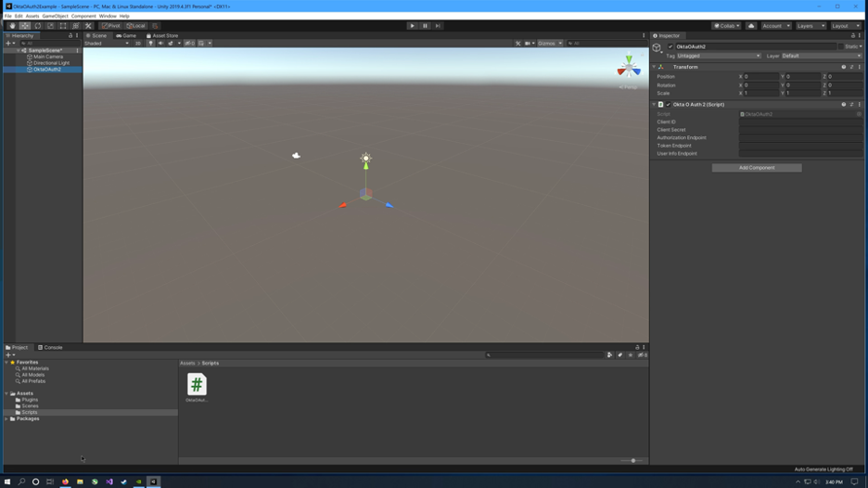Viewport: 868px width, 488px height.
Task: Toggle scene lighting with the lightbulb icon
Action: click(150, 44)
